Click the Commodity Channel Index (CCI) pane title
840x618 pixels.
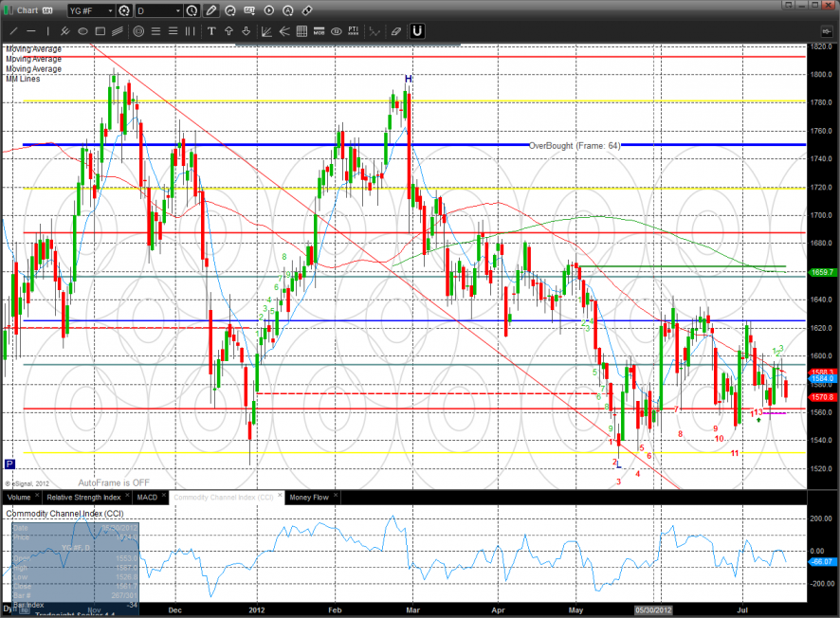64,514
